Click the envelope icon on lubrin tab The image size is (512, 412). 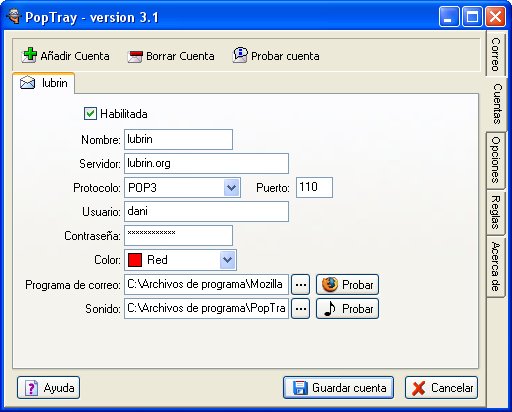pyautogui.click(x=27, y=83)
